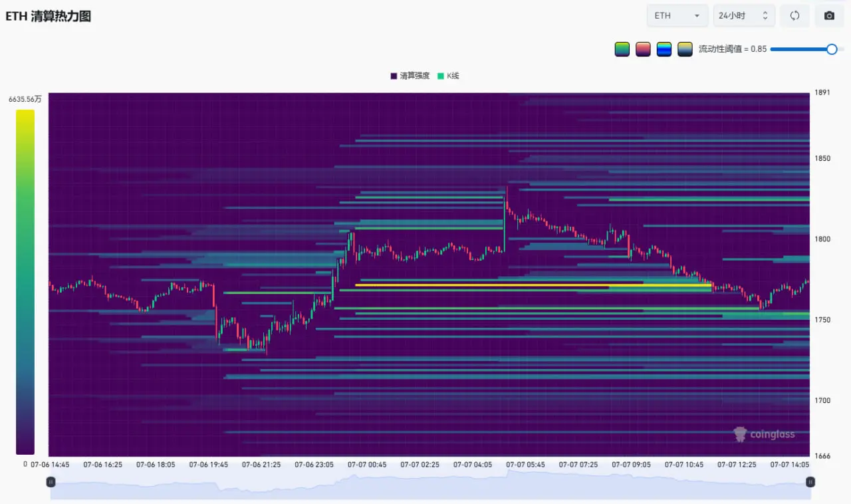Image resolution: width=851 pixels, height=504 pixels.
Task: Open the 24小时 time range dropdown
Action: tap(744, 15)
